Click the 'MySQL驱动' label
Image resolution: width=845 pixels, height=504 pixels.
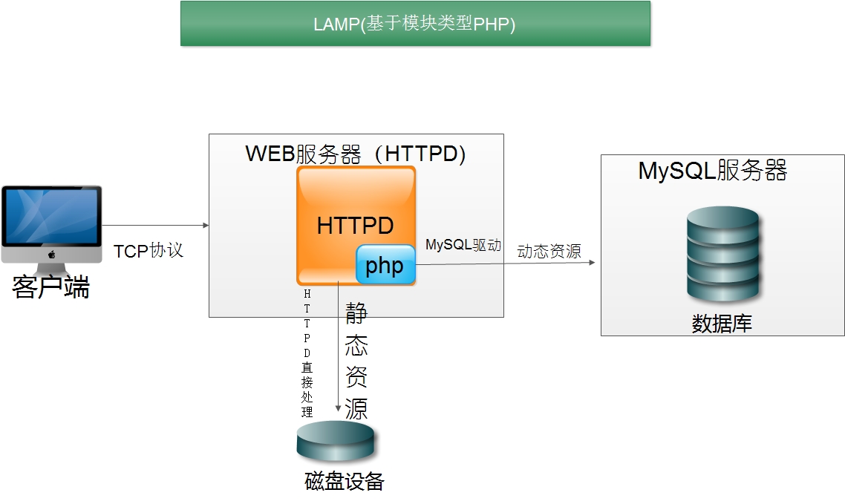pos(463,245)
